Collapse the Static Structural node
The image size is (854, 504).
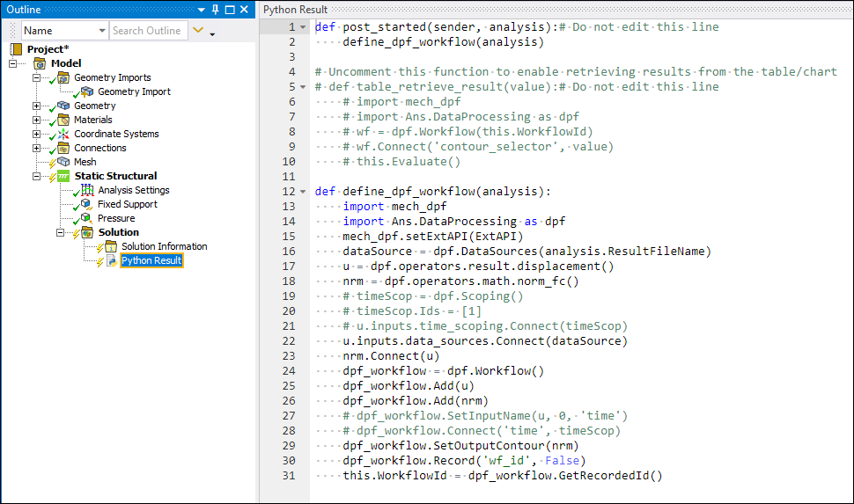[36, 176]
